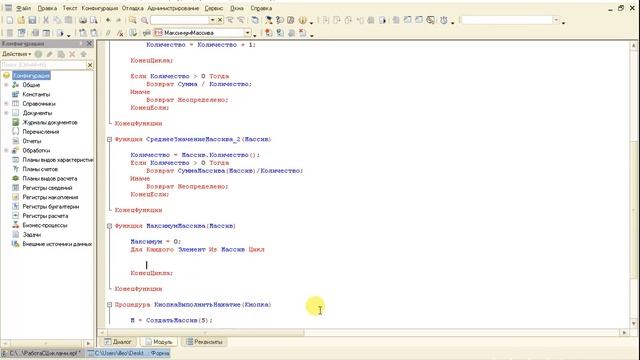Viewport: 640px width, 360px height.
Task: Click the Add green circle icon in the Configuration panel
Action: (38, 54)
